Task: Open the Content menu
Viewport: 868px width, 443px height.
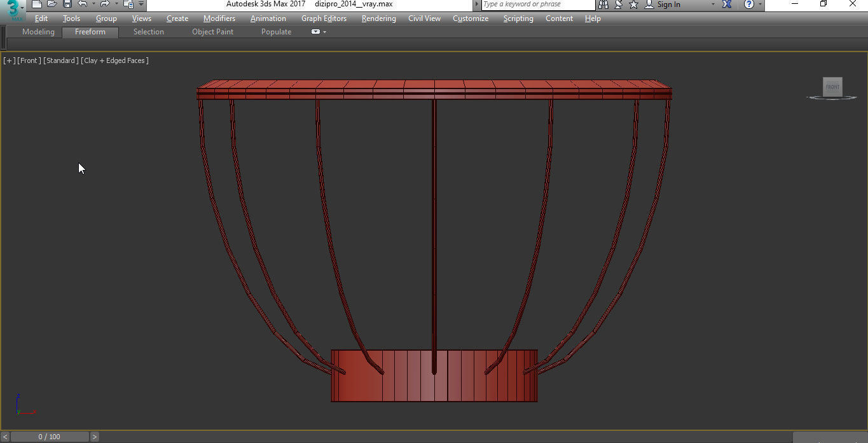Action: tap(559, 18)
